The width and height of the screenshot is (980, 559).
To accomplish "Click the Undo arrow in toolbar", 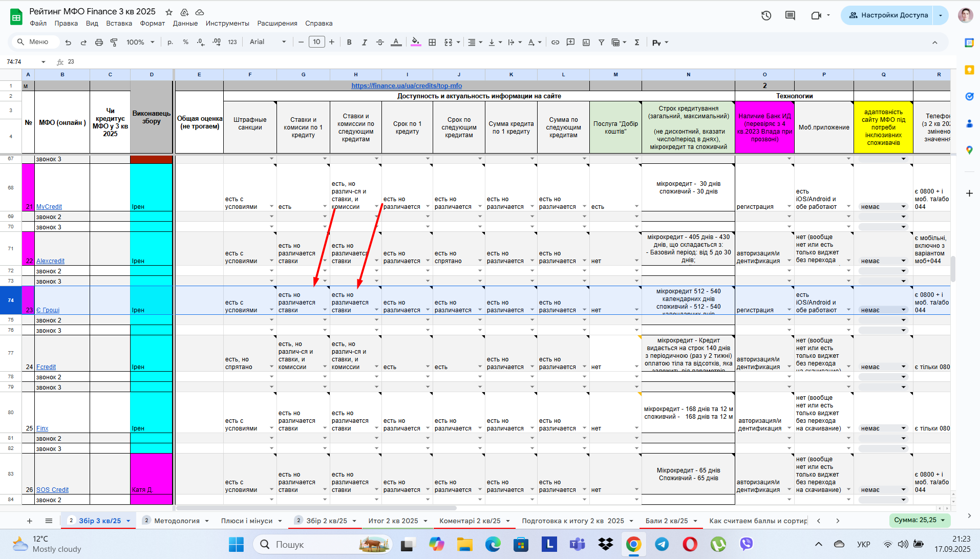I will tap(68, 42).
